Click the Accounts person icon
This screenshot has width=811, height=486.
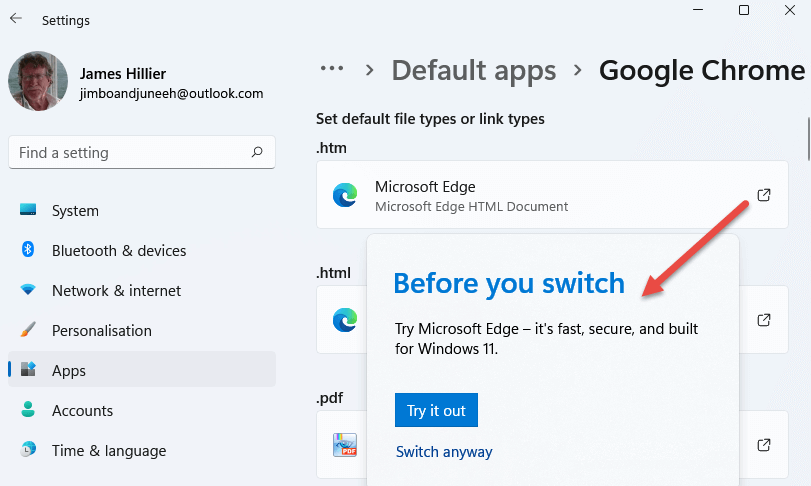(28, 409)
